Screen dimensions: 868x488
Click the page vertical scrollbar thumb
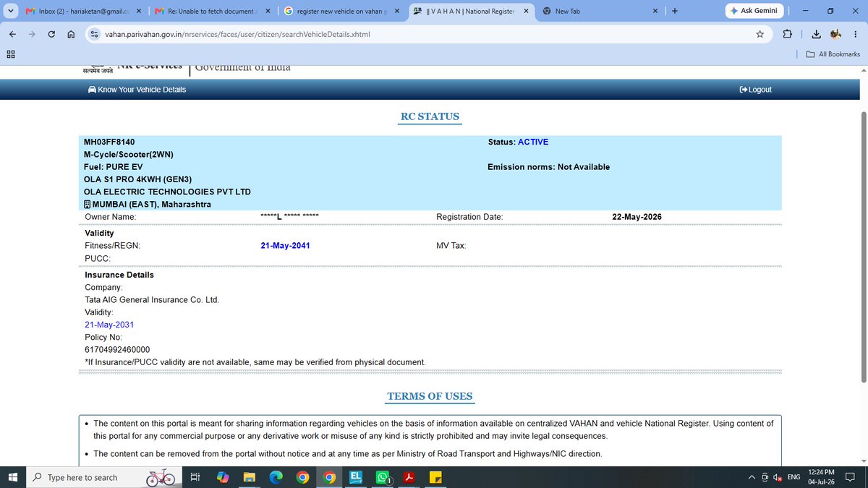[x=863, y=246]
